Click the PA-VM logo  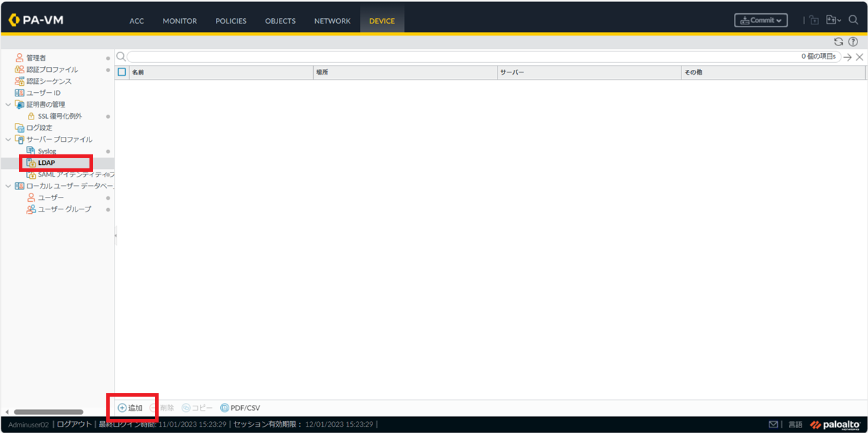[36, 20]
